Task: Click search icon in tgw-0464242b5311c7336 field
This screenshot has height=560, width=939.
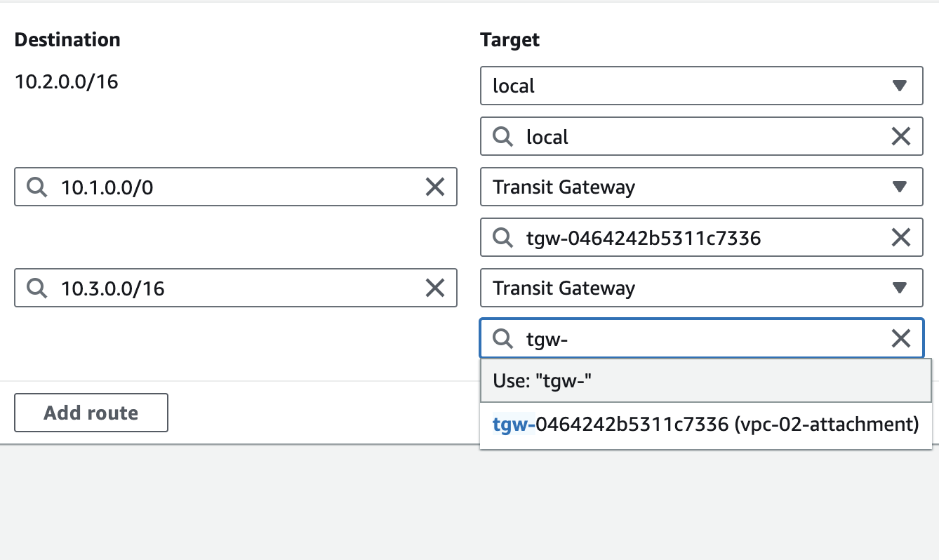Action: tap(502, 238)
